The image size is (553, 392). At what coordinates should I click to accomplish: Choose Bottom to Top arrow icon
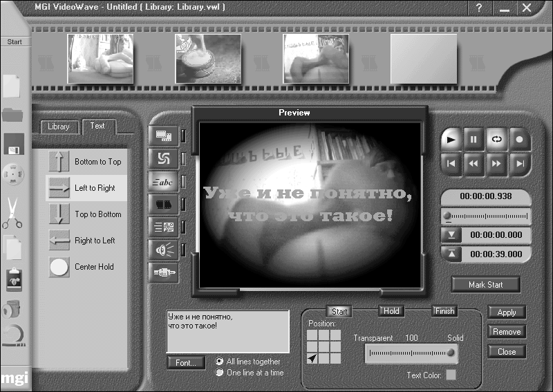pos(59,162)
